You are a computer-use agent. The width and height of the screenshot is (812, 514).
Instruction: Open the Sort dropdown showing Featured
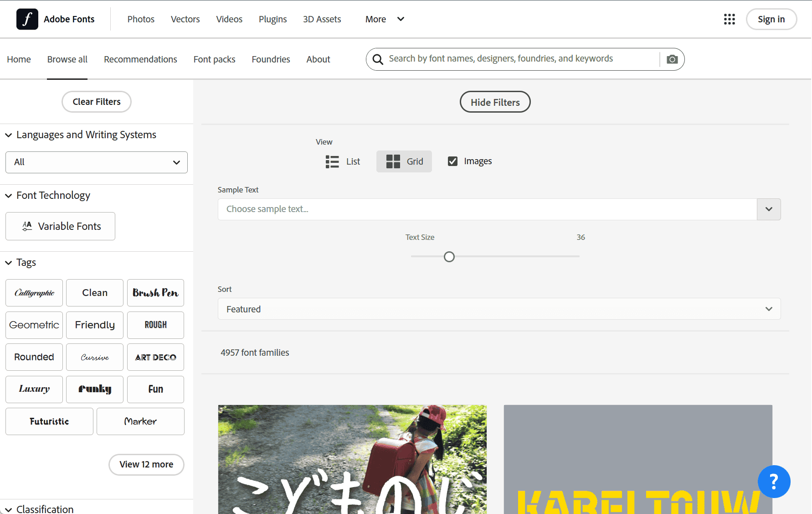[499, 309]
